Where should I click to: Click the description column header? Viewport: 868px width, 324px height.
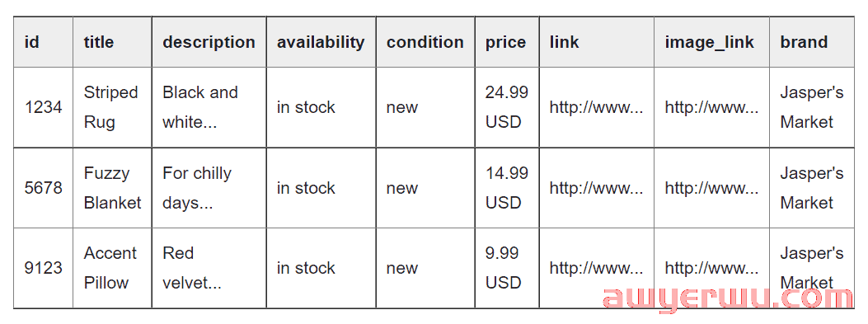coord(209,42)
